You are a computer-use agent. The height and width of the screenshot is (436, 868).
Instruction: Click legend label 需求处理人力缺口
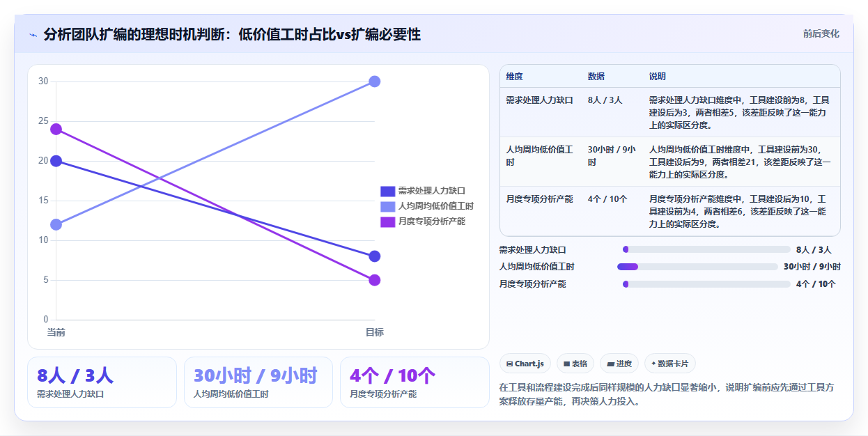[432, 191]
